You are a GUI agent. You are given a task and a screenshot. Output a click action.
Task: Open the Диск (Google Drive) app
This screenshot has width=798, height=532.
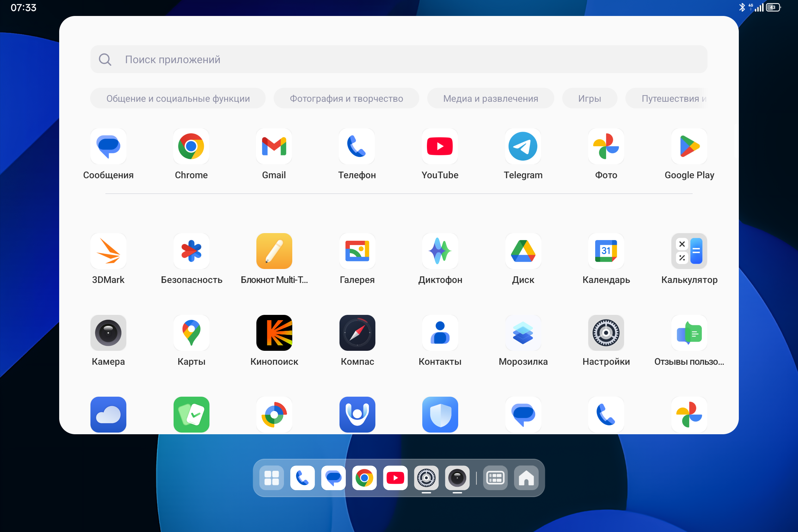(523, 251)
